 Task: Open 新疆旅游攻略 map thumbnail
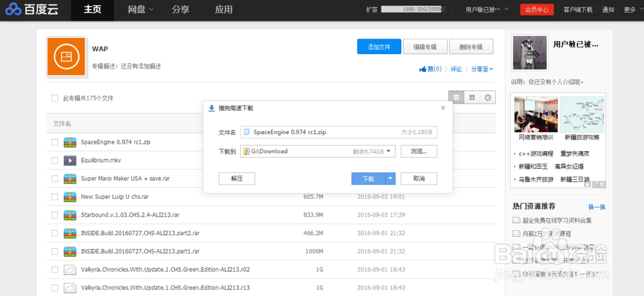[x=582, y=114]
